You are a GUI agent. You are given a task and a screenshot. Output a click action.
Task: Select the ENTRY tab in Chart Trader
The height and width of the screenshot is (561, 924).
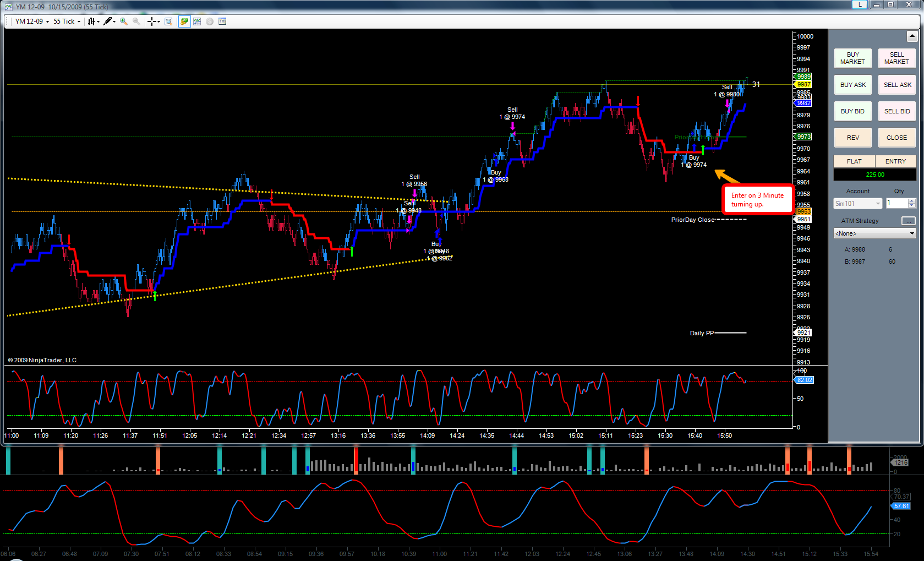[x=895, y=161]
